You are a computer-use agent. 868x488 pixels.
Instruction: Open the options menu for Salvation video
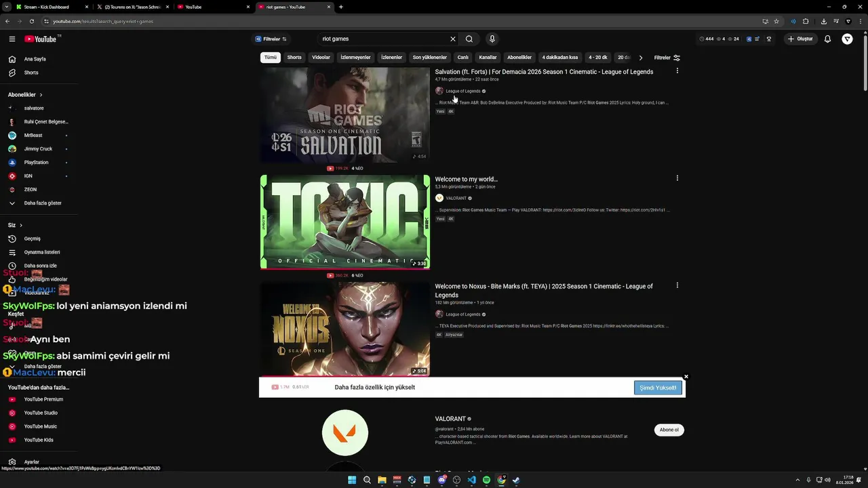coord(677,71)
